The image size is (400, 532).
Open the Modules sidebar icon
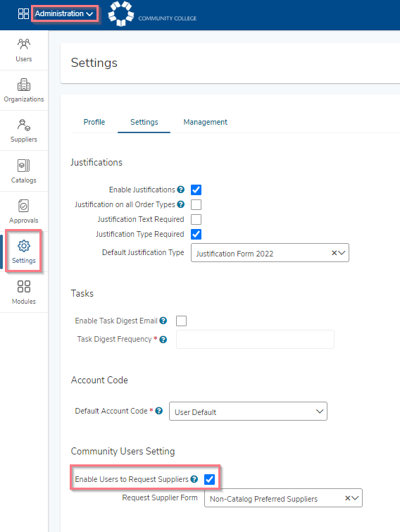(x=24, y=292)
